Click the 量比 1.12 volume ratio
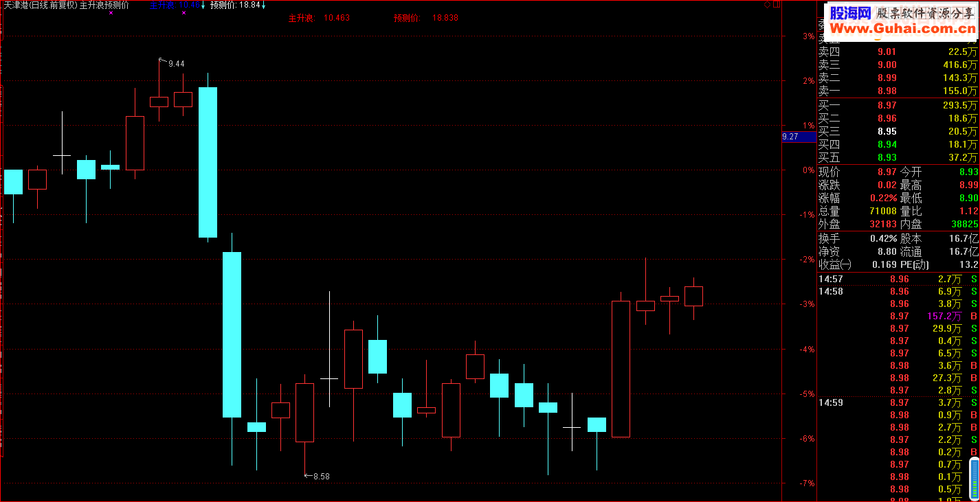Image resolution: width=980 pixels, height=502 pixels. click(968, 211)
